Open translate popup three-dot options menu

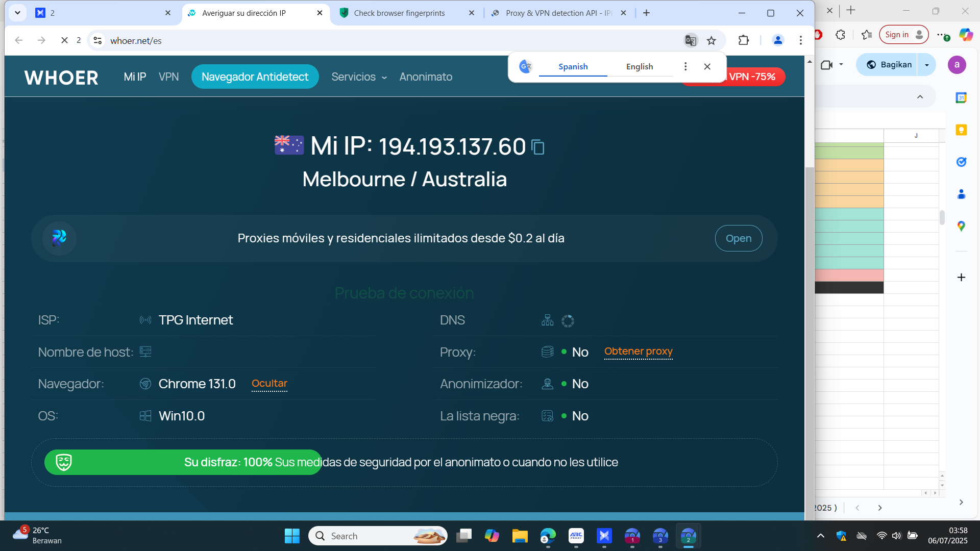(x=685, y=67)
